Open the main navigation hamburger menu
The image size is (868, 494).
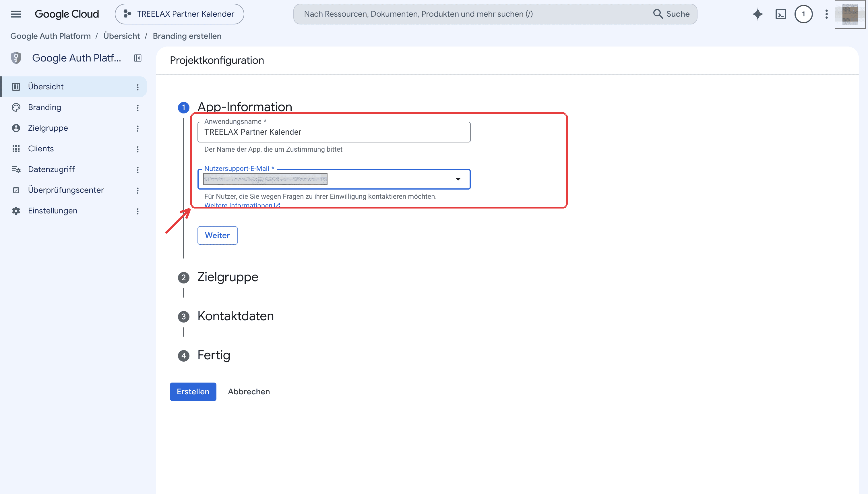pos(16,14)
